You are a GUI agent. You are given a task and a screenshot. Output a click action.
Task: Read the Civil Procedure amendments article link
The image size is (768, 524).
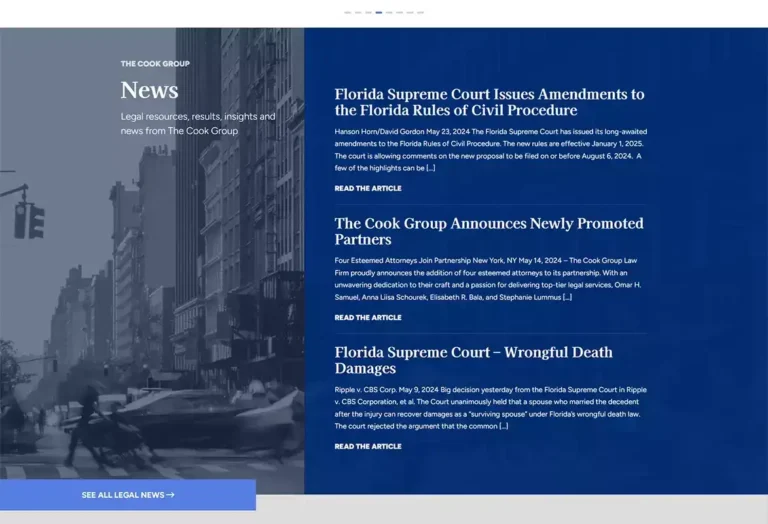(368, 189)
